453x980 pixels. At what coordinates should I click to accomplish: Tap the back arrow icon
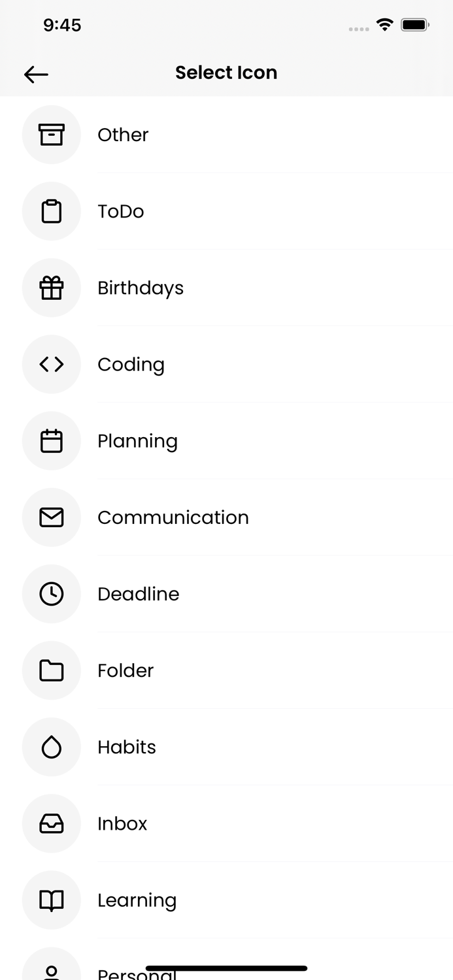(x=36, y=74)
